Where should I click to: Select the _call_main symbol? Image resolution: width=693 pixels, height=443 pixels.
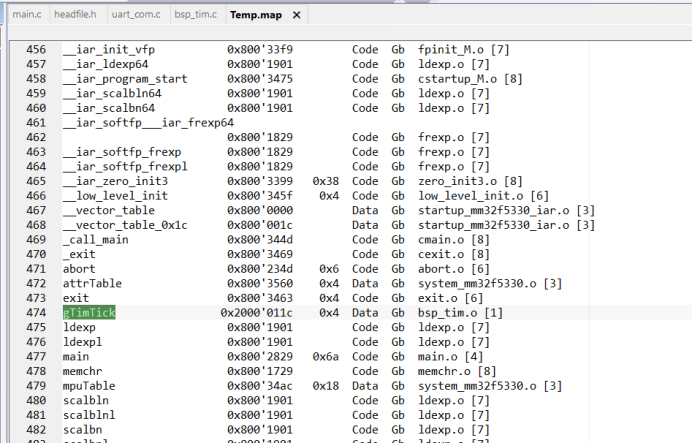coord(95,240)
